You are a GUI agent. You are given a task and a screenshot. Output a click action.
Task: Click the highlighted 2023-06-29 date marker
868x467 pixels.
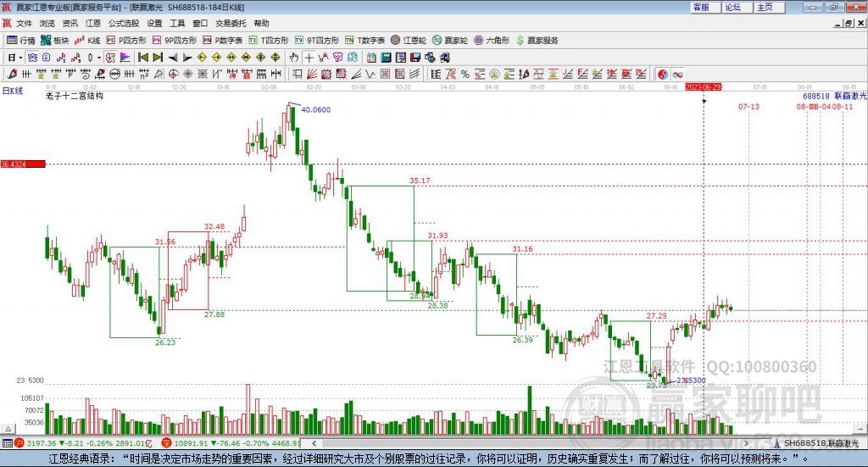pos(703,87)
